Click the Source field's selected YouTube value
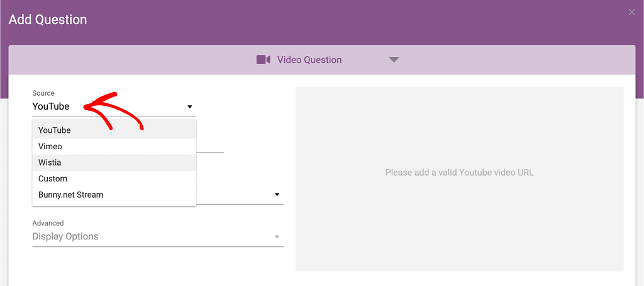 coord(51,106)
